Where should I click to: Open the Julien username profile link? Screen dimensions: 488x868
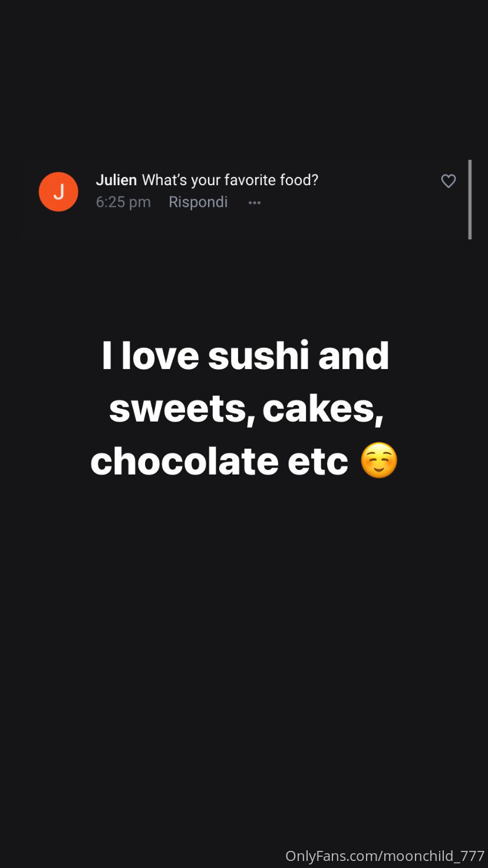pyautogui.click(x=116, y=180)
